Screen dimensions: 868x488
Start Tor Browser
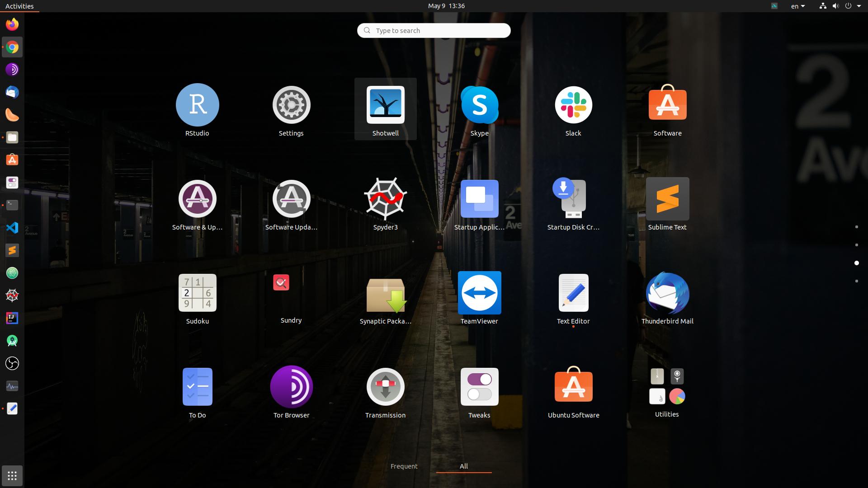point(291,386)
